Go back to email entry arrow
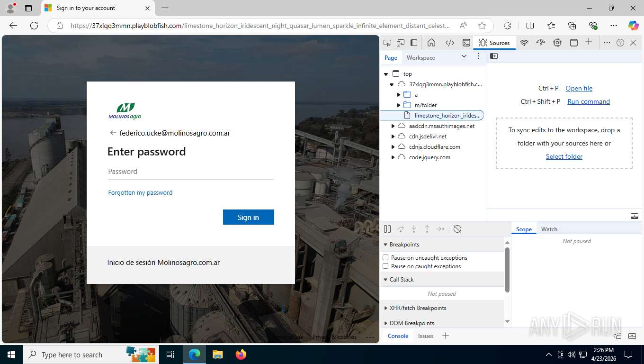Screen dimensions: 644x364 pos(113,133)
